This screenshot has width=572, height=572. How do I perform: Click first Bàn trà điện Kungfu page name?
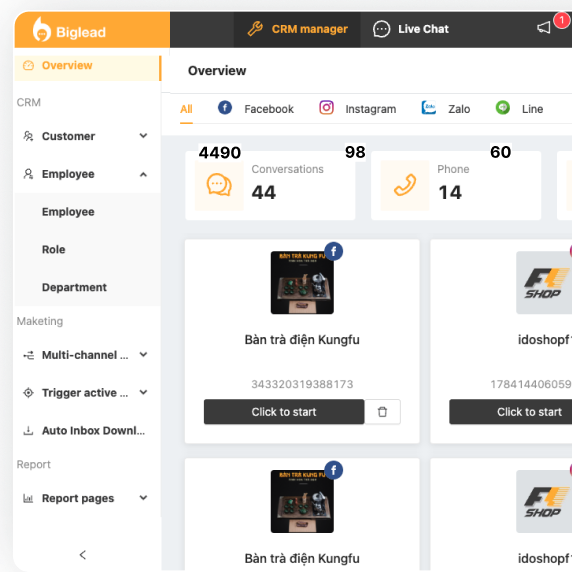point(302,340)
